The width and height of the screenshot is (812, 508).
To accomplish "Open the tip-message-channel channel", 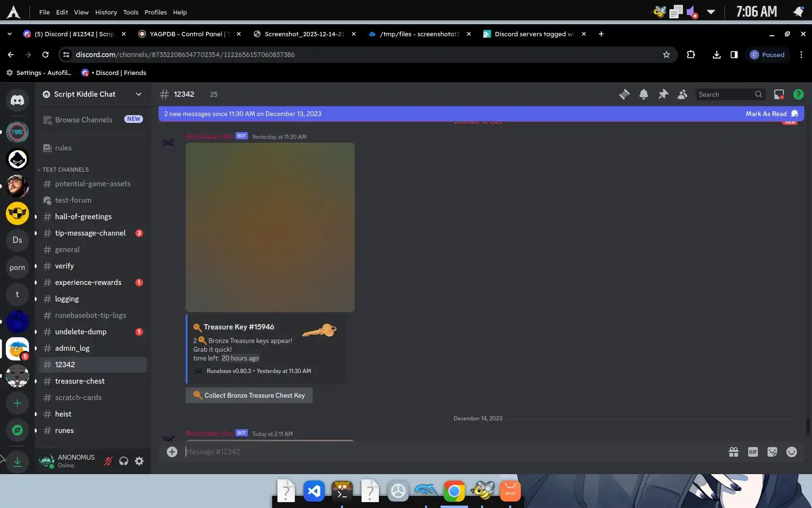I will coord(92,233).
